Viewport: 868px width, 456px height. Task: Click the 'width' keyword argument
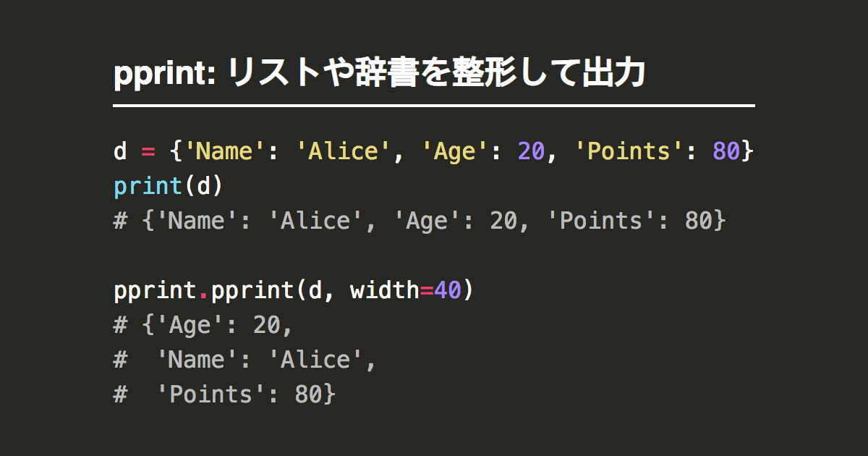click(384, 290)
